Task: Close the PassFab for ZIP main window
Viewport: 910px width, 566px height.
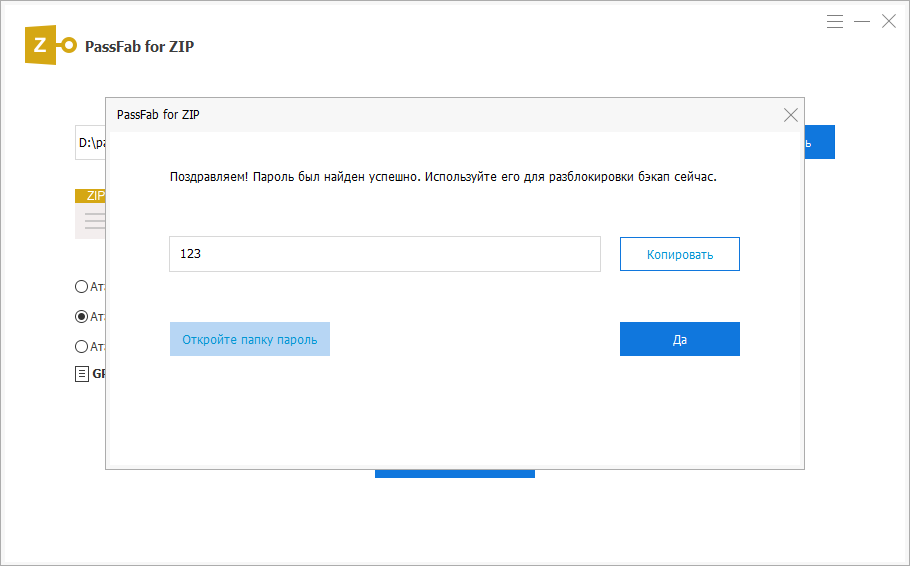Action: pos(889,22)
